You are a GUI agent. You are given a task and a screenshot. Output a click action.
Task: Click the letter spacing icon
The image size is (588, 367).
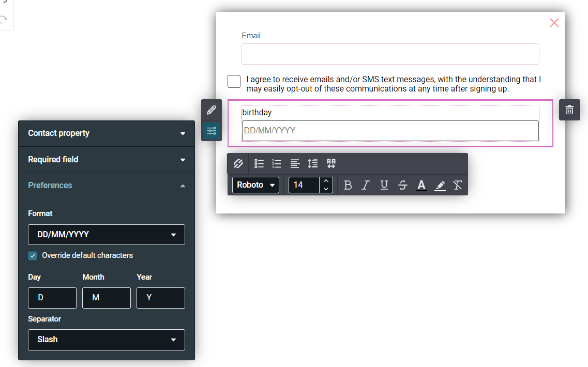click(331, 163)
